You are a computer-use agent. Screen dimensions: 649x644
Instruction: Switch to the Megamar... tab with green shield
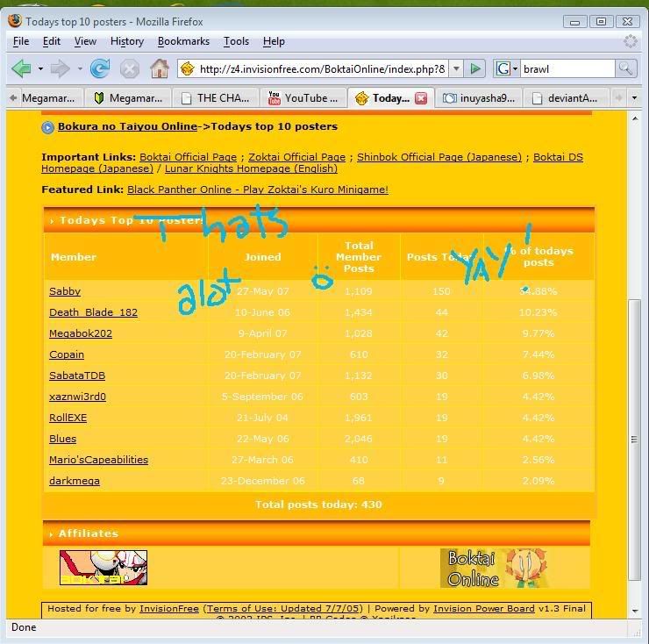point(129,98)
